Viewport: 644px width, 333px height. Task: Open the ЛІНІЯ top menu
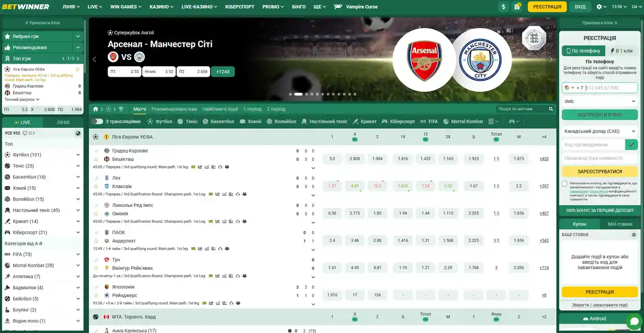(71, 7)
